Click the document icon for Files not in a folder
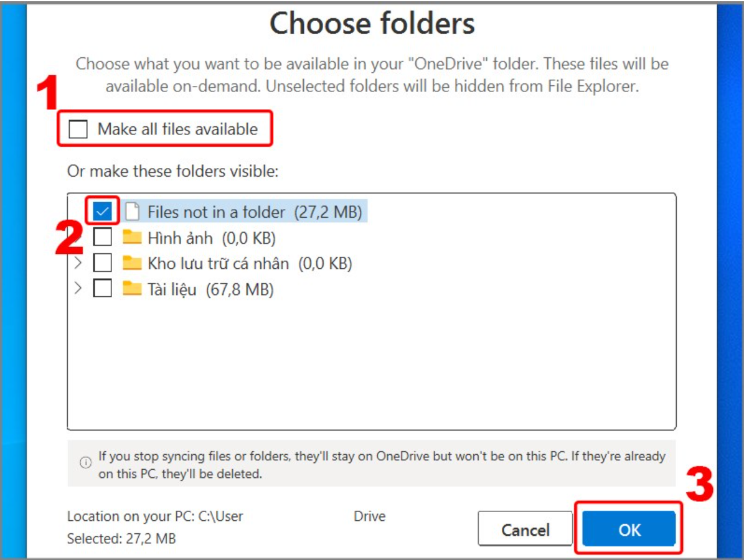This screenshot has width=744, height=560. 133,212
